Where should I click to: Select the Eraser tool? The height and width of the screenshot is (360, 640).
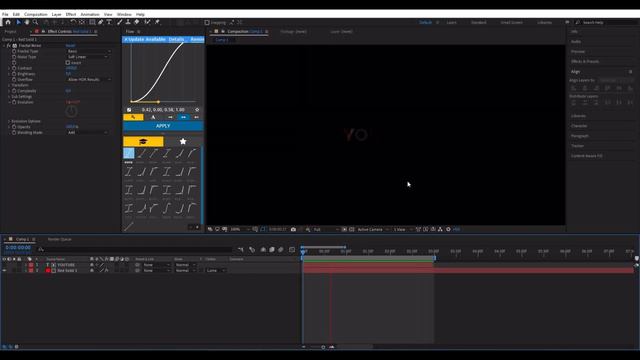click(x=137, y=22)
